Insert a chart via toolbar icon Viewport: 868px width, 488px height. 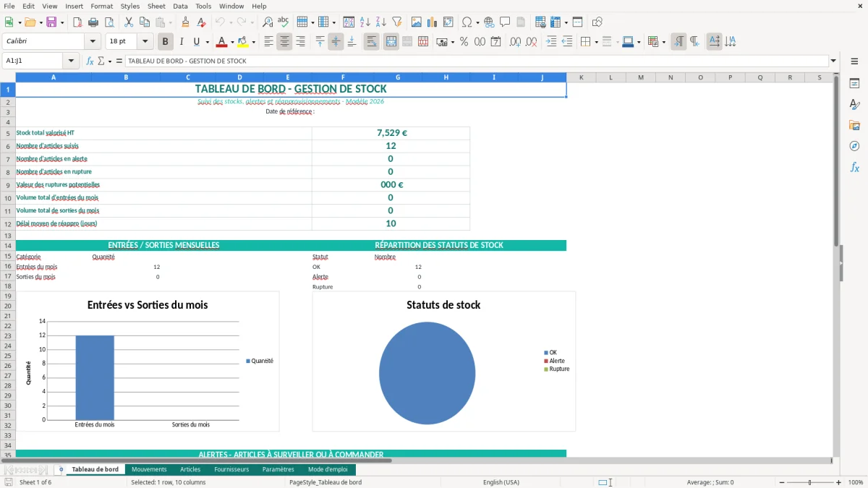pos(433,22)
